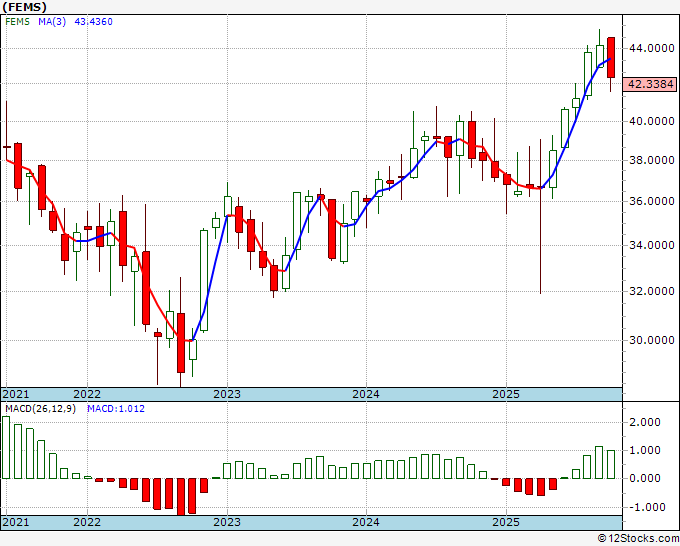Select 2022 on the price chart timeline

(87, 394)
